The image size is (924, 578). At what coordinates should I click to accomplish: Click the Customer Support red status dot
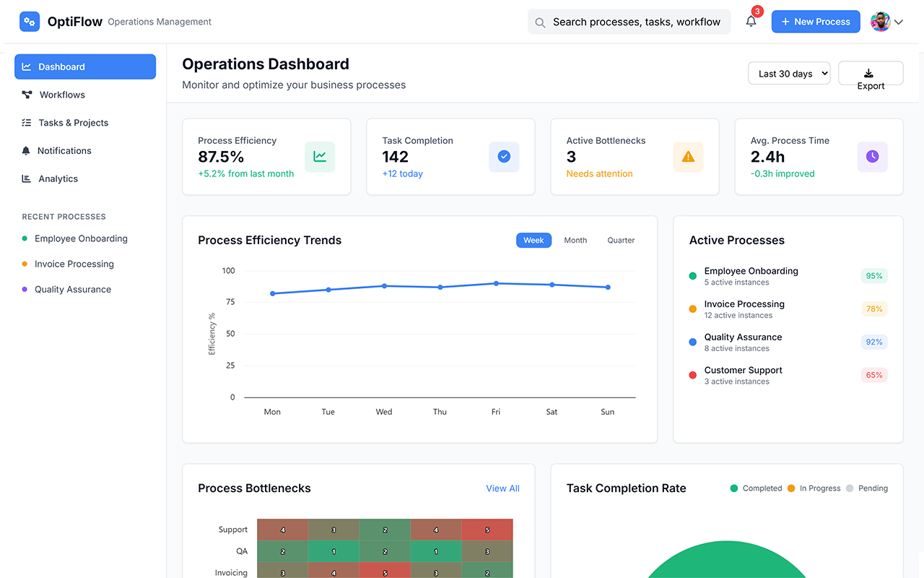click(x=693, y=375)
